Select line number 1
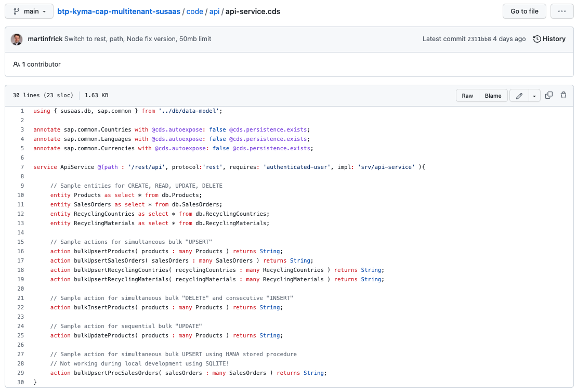The height and width of the screenshot is (392, 577). coord(22,111)
